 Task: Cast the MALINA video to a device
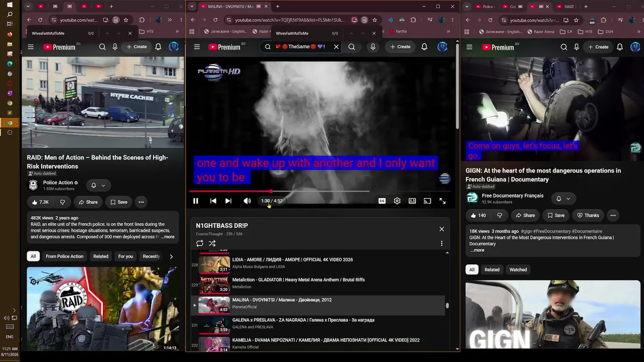pos(427,201)
